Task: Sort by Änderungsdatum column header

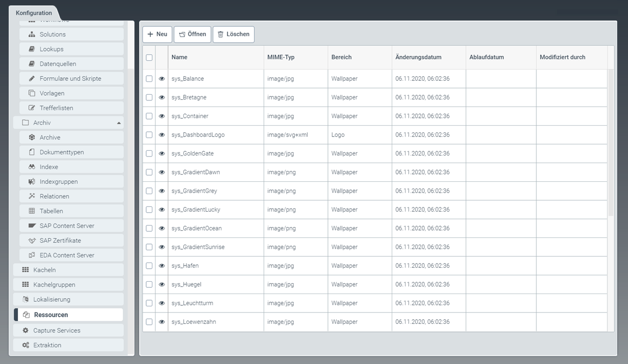Action: click(418, 57)
